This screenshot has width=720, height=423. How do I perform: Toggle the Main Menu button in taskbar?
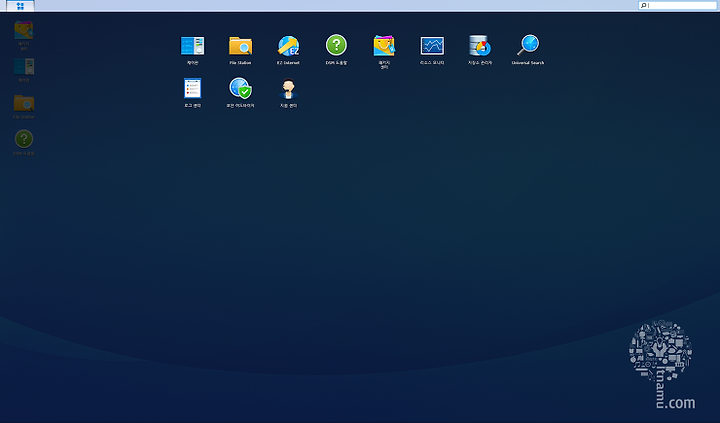pyautogui.click(x=20, y=6)
